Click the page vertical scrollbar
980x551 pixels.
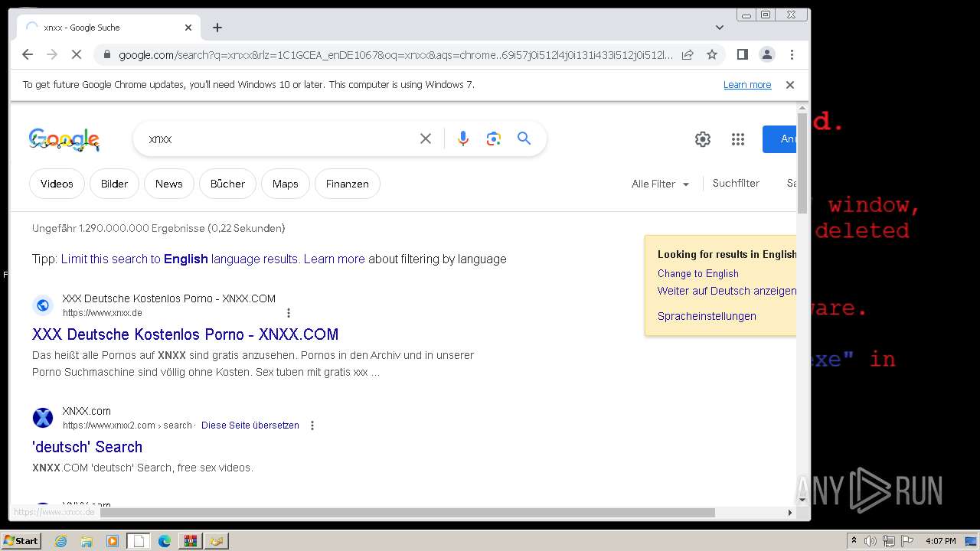point(802,162)
